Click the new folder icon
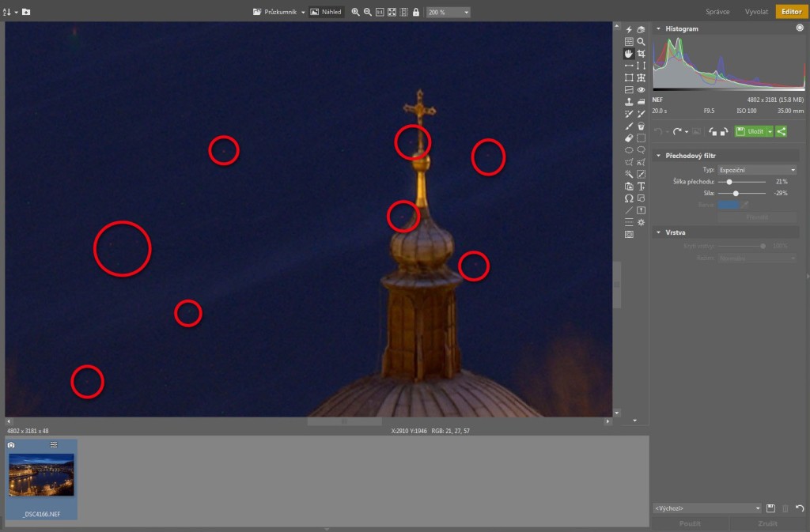This screenshot has height=532, width=810. point(26,12)
